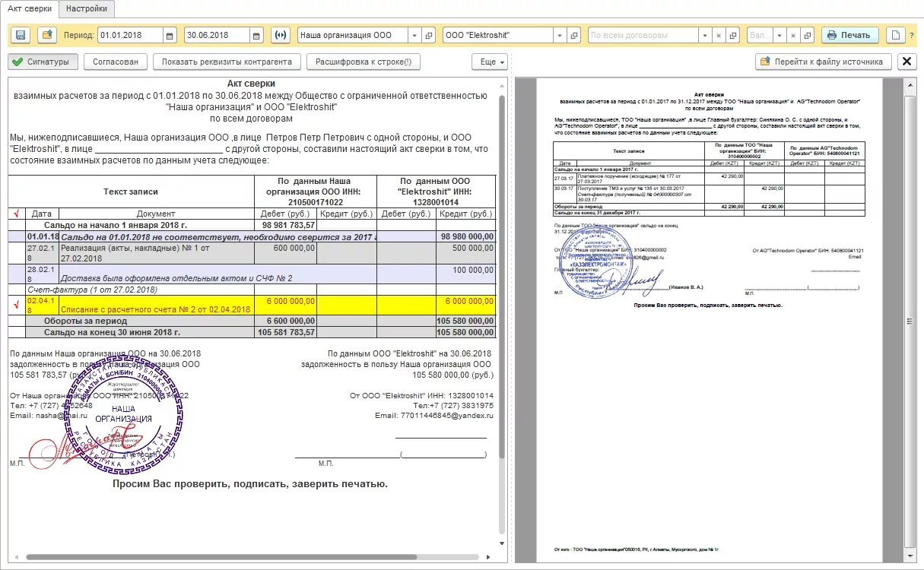This screenshot has width=924, height=570.
Task: Open calendar for start date 01.01.2018
Action: tap(170, 35)
